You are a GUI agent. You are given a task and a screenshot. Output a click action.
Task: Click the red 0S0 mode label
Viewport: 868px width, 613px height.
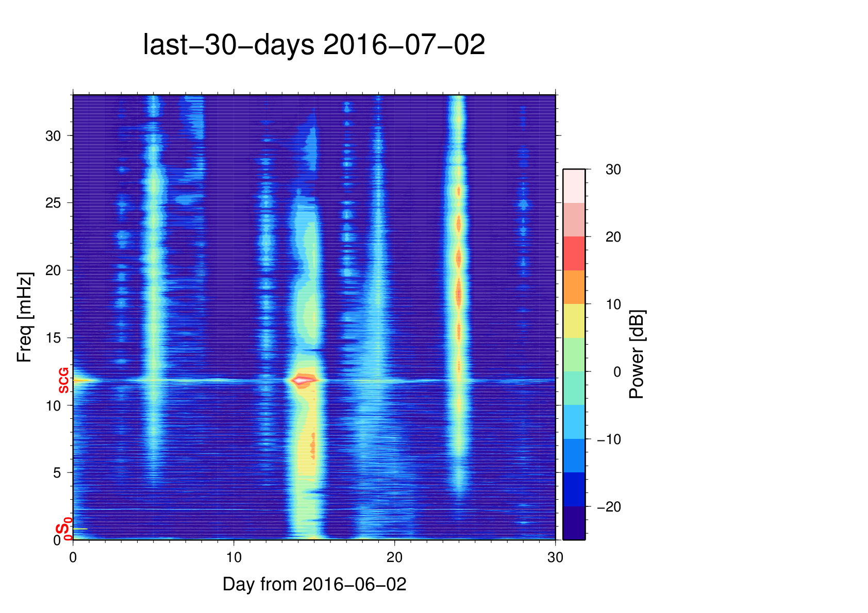click(x=63, y=530)
